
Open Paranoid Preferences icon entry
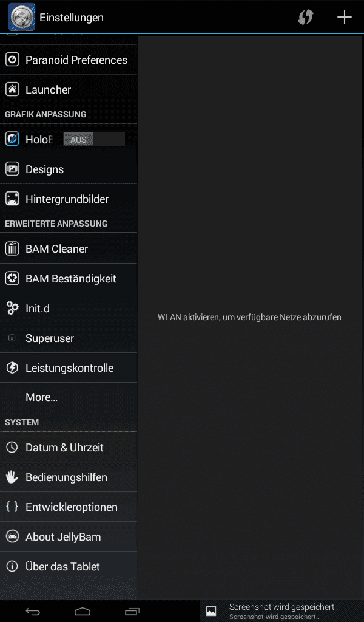12,60
